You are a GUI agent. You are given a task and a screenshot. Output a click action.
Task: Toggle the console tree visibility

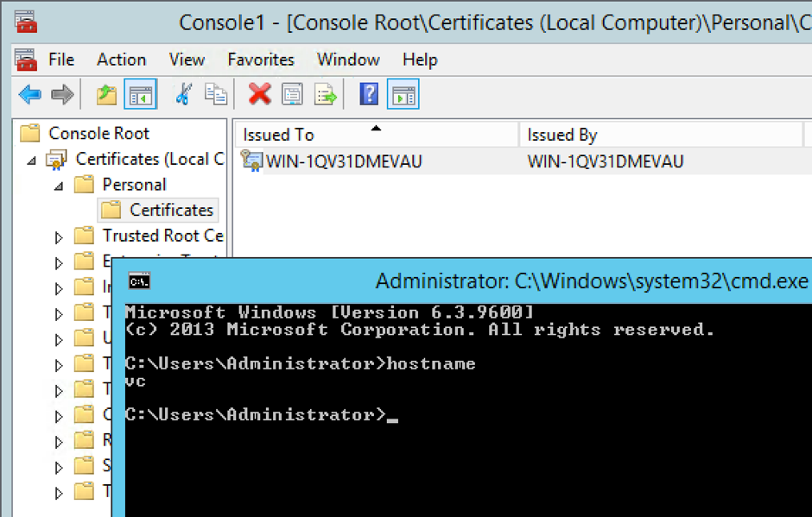(139, 93)
